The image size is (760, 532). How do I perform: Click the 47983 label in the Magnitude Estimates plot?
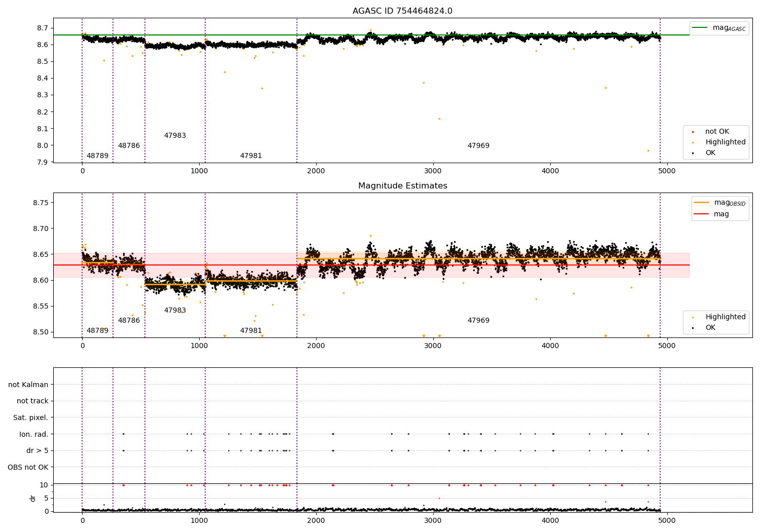point(175,311)
